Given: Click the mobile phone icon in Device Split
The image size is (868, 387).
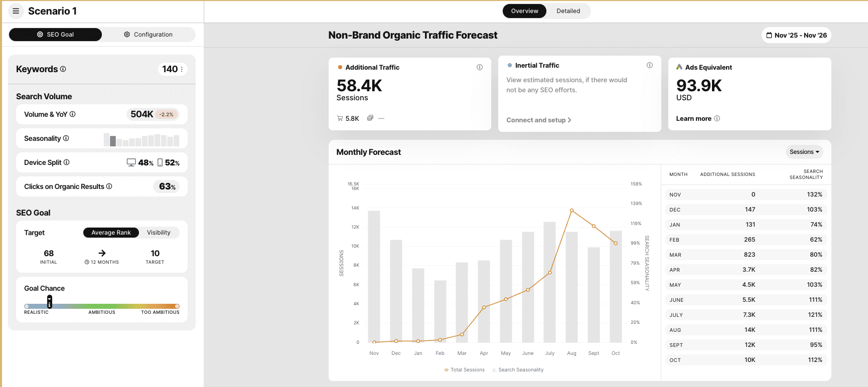Looking at the screenshot, I should pos(160,162).
